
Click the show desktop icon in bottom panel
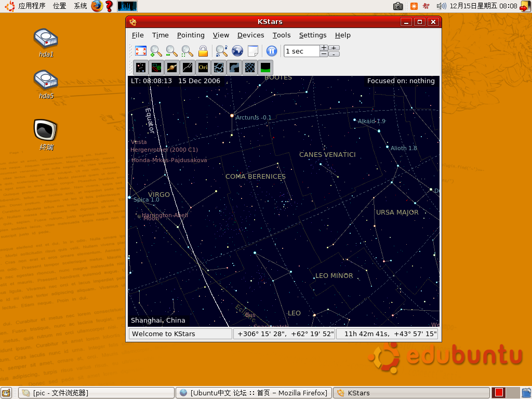(6, 393)
